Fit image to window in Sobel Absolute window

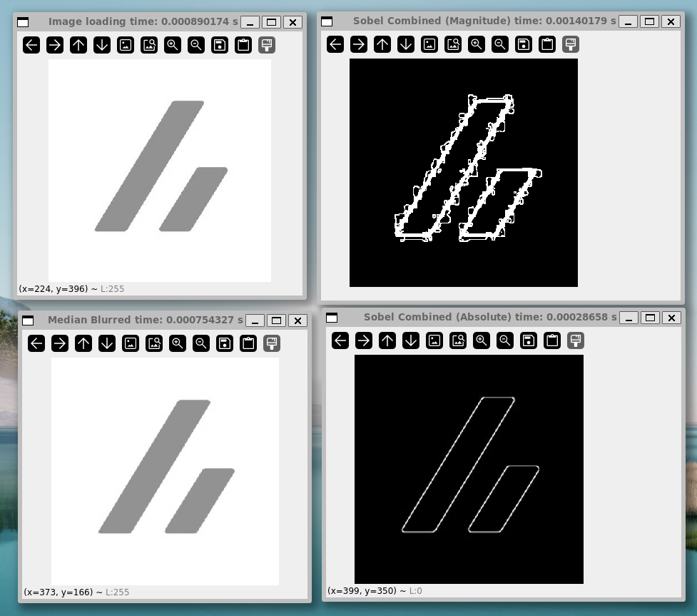(x=458, y=340)
